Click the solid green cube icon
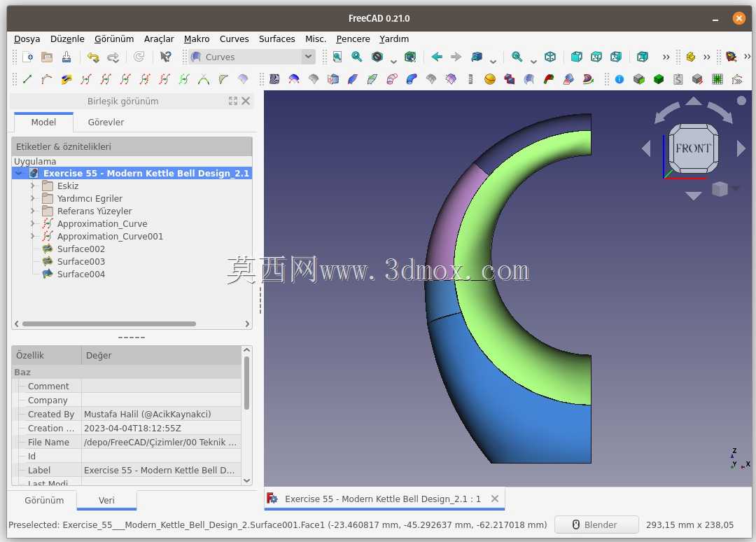The height and width of the screenshot is (542, 756). (x=659, y=79)
